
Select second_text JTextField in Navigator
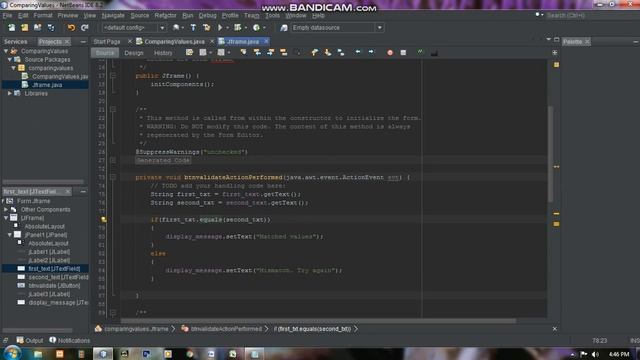point(58,277)
